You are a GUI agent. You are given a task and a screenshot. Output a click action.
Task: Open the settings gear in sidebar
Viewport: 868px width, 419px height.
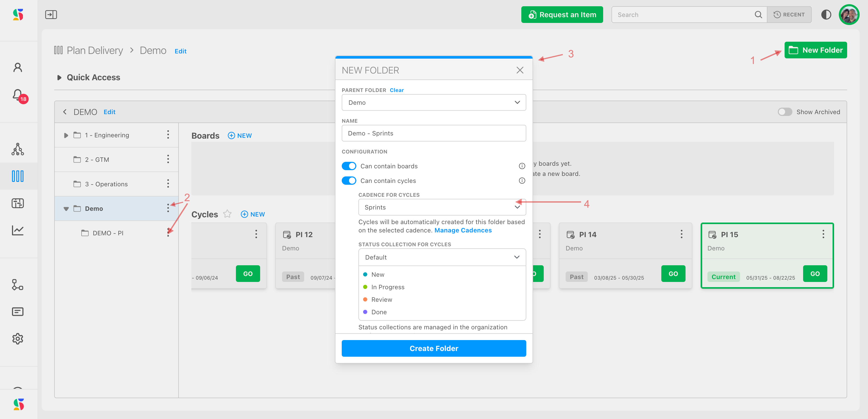click(x=17, y=338)
